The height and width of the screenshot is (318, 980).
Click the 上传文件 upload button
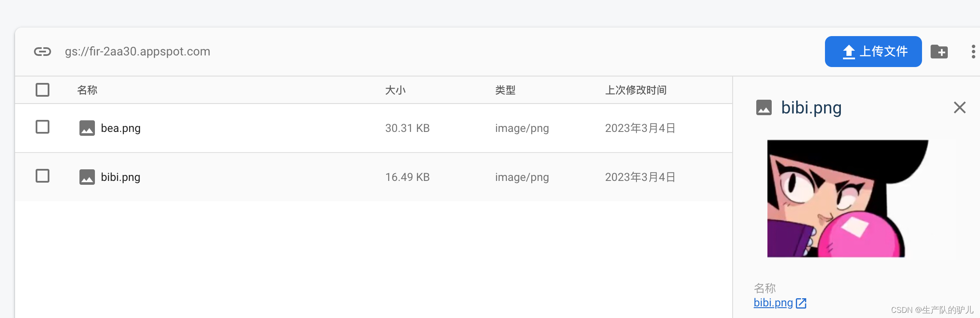(x=873, y=51)
